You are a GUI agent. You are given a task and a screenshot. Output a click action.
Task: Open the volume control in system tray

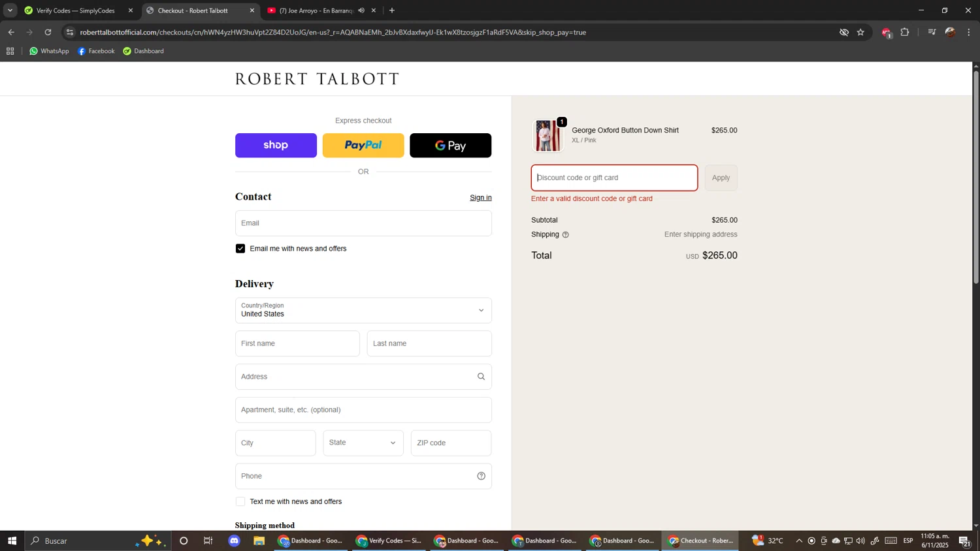click(860, 541)
